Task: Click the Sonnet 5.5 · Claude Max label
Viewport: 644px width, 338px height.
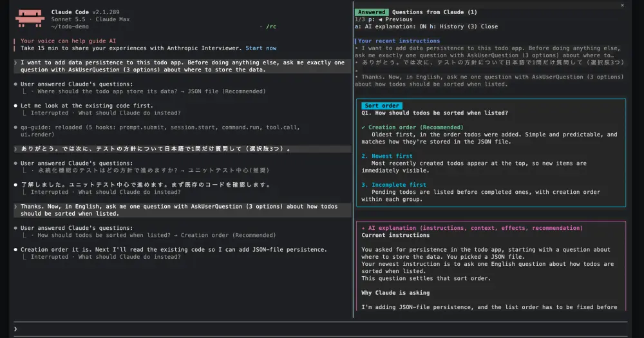Action: pos(90,19)
